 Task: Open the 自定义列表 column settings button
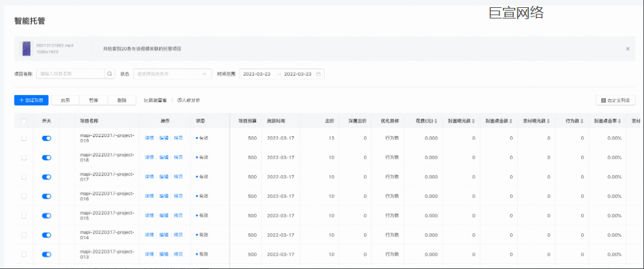pos(616,100)
